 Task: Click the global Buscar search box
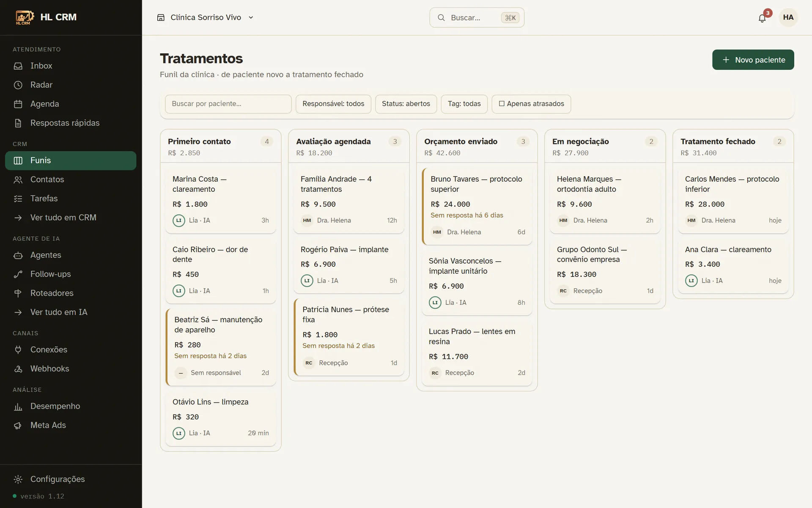point(477,18)
